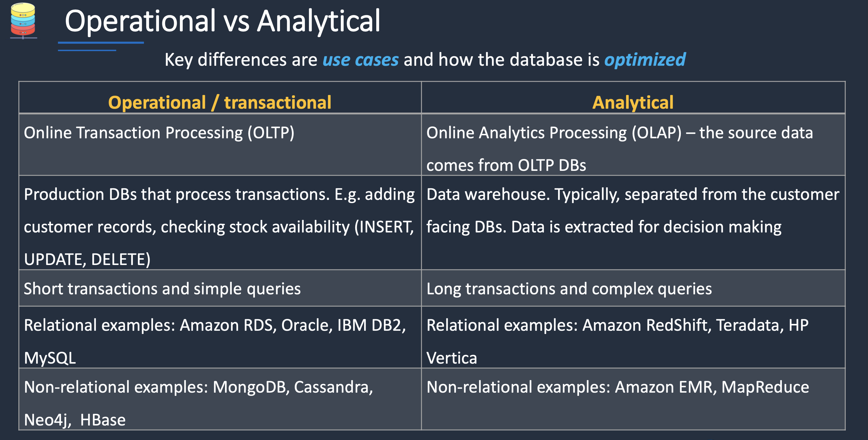
Task: Click the blue "use cases" text
Action: click(361, 60)
